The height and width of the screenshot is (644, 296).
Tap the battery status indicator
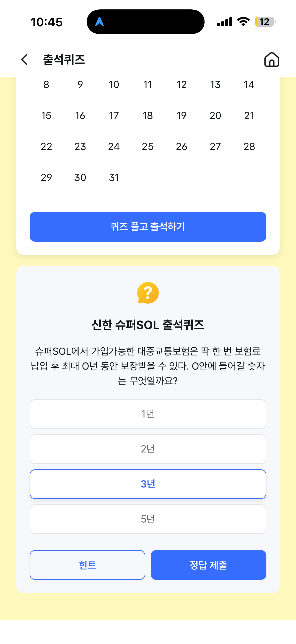[x=265, y=22]
